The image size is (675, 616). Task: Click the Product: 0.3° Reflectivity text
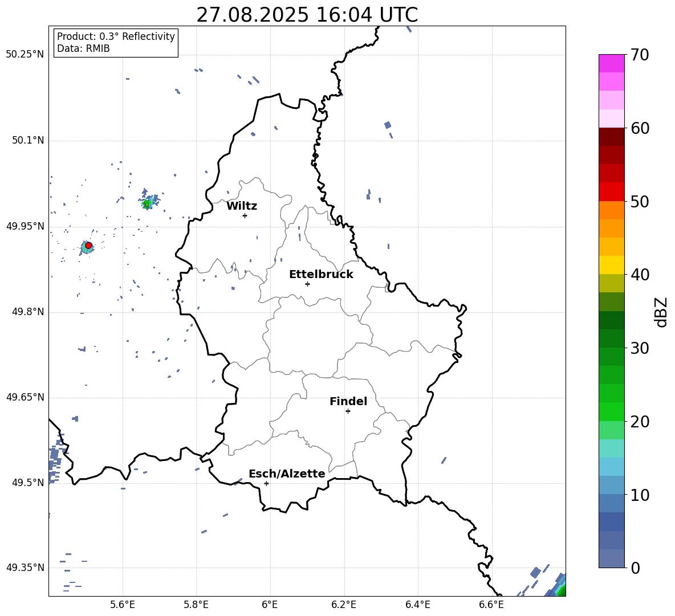tap(116, 36)
